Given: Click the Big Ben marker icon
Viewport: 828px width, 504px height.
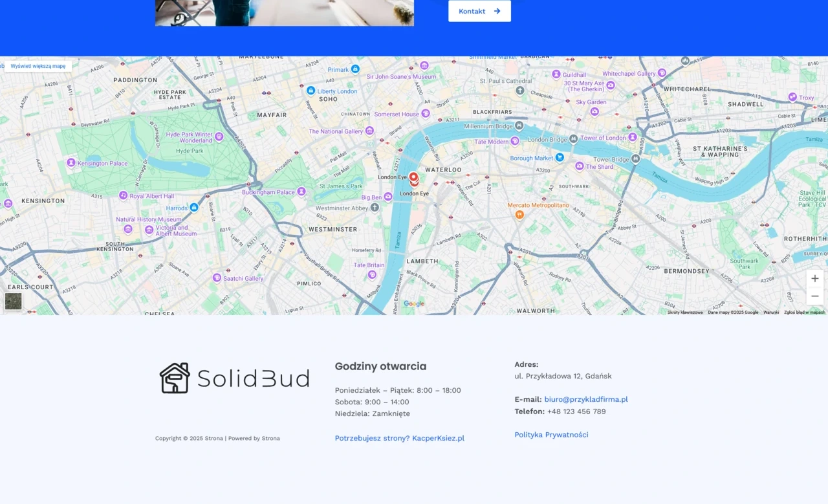Looking at the screenshot, I should tap(388, 197).
